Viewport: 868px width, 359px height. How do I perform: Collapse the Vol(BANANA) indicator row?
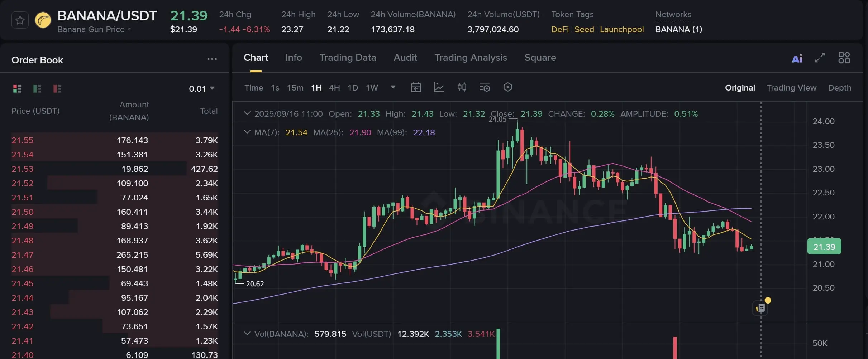click(247, 334)
